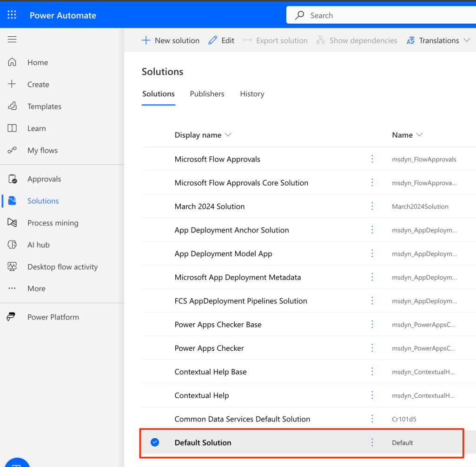Switch to the Publishers tab
Screen dimensions: 476x467
pos(207,94)
